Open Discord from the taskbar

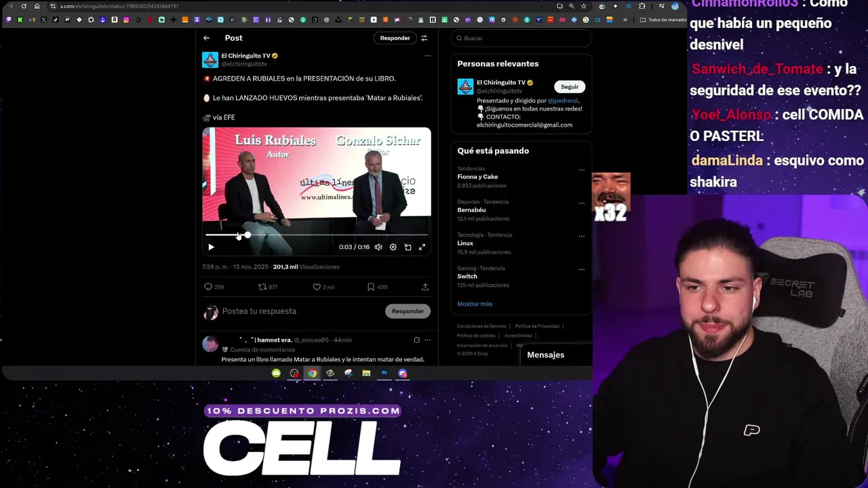click(x=403, y=373)
